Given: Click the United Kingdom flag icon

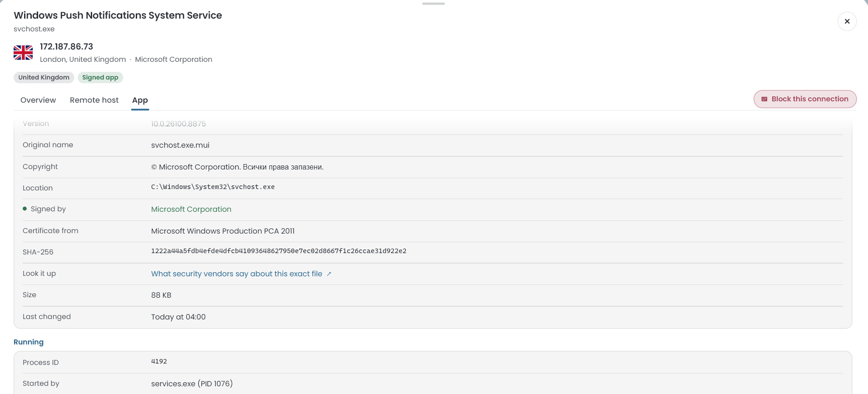Looking at the screenshot, I should [x=23, y=53].
